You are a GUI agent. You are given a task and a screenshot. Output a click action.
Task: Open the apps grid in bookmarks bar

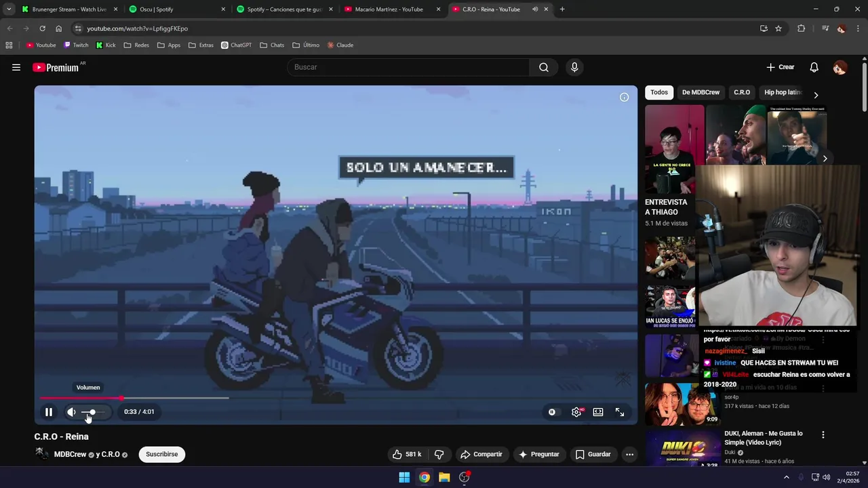click(9, 45)
